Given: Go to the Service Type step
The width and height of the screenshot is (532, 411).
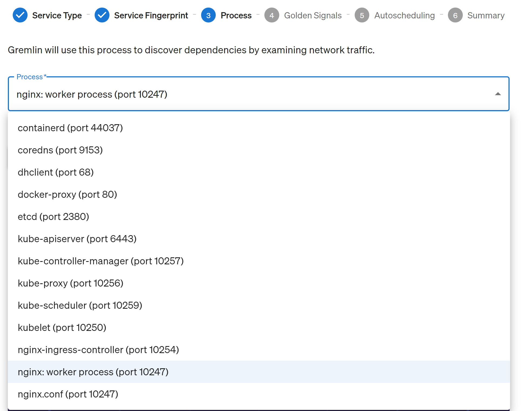Looking at the screenshot, I should click(x=57, y=15).
